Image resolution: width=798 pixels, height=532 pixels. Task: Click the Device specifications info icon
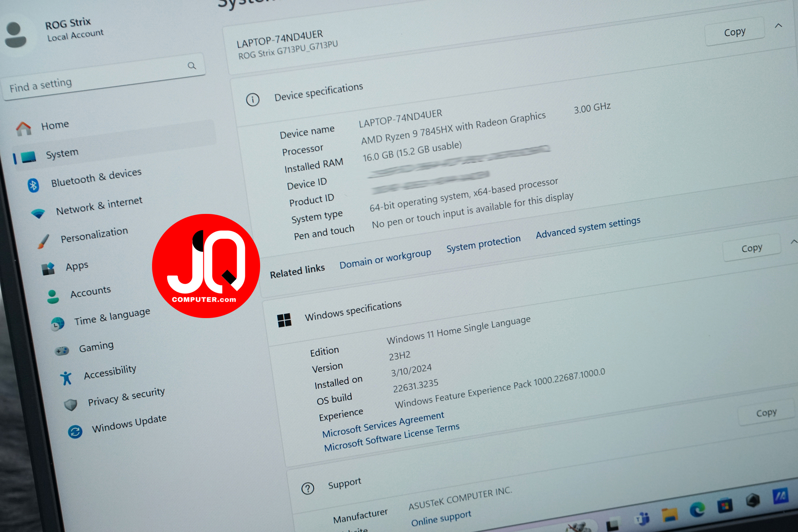coord(253,99)
